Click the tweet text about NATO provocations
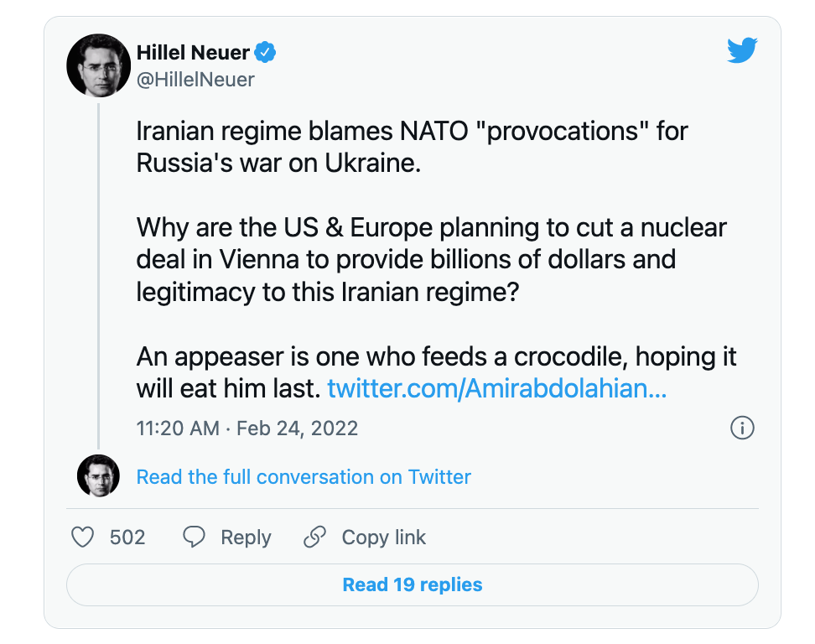 pyautogui.click(x=412, y=147)
